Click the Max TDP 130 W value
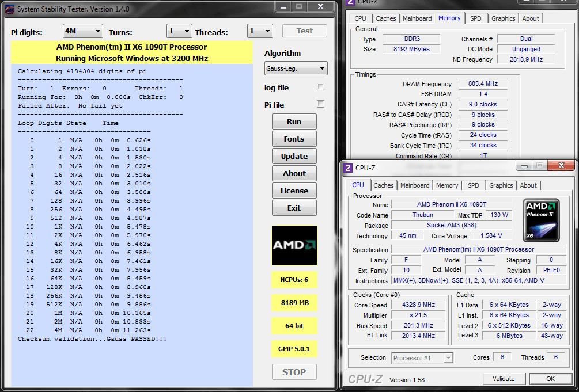579x392 pixels. 499,215
